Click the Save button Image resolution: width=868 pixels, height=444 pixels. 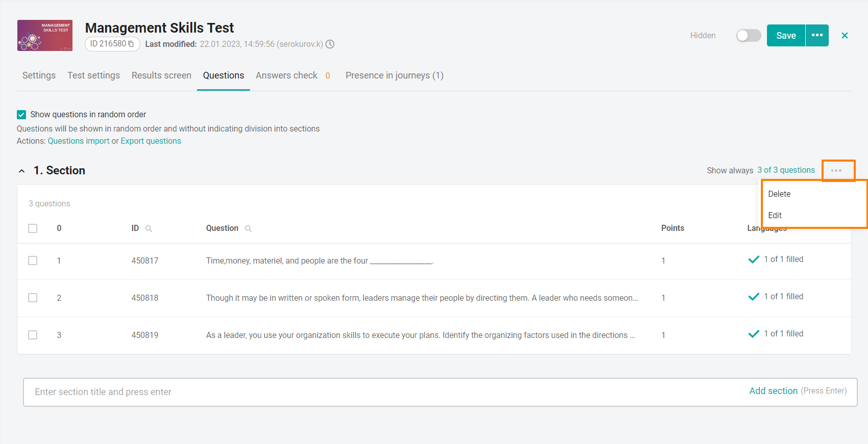(786, 35)
